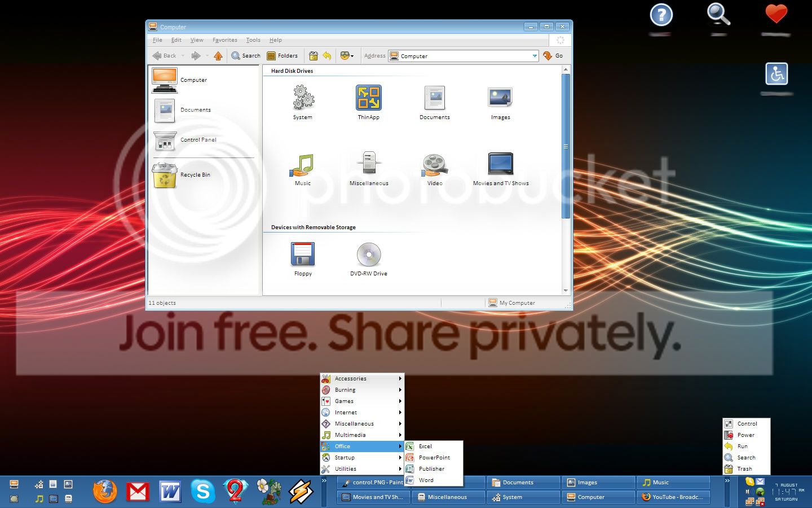Image resolution: width=812 pixels, height=508 pixels.
Task: Select Publisher in the Office submenu
Action: point(434,469)
